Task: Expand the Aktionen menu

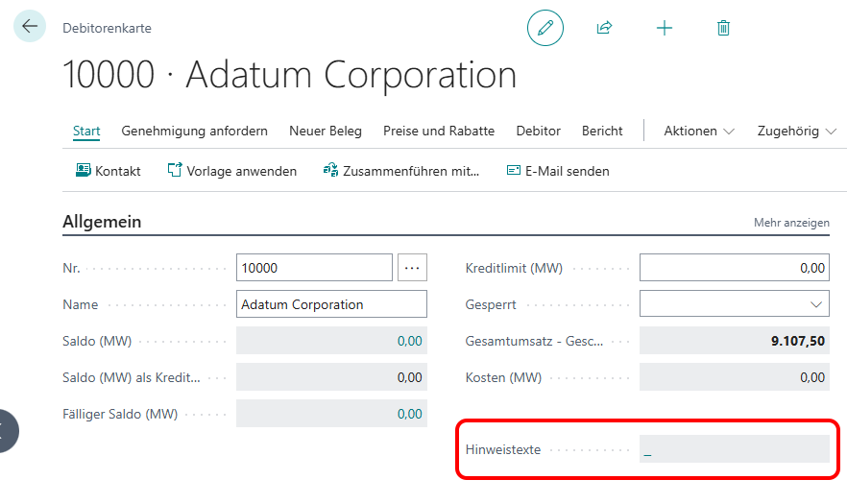Action: [x=699, y=131]
